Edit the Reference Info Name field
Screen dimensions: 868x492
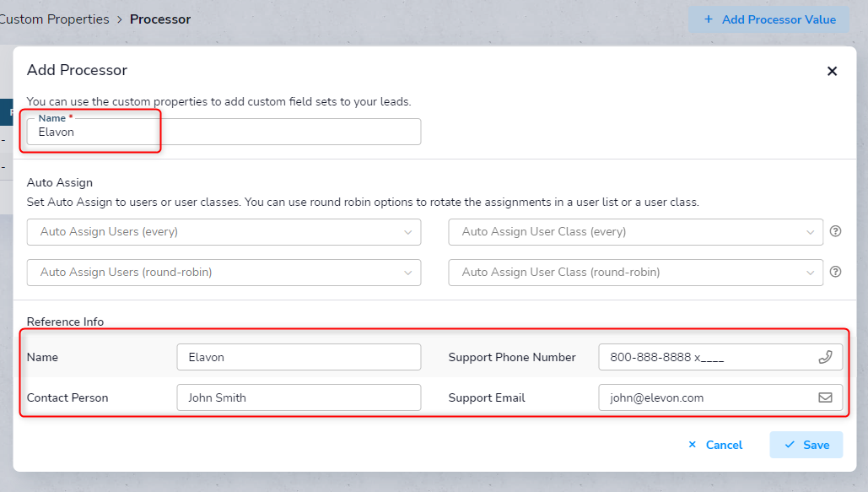point(299,357)
